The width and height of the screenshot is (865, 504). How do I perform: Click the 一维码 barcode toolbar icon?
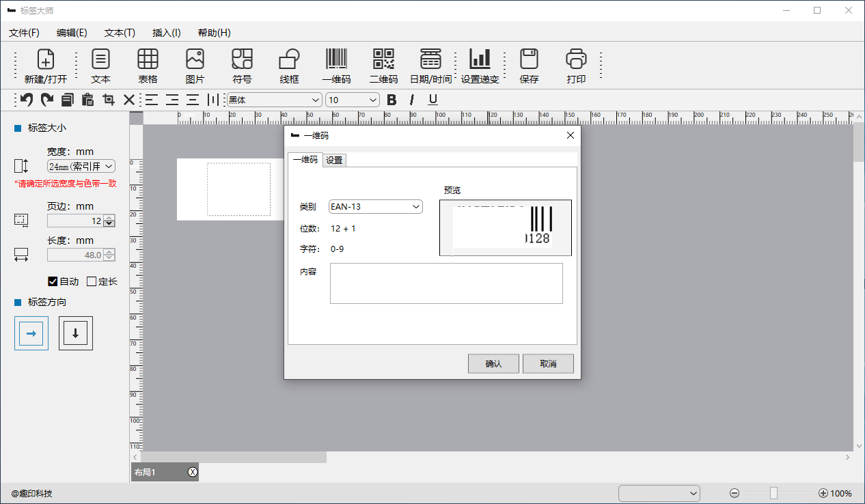(336, 66)
